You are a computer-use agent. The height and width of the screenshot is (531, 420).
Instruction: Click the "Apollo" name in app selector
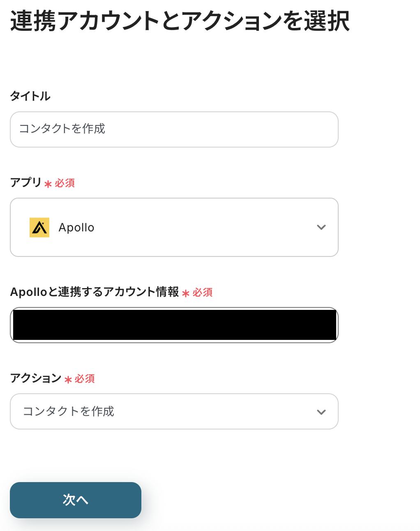coord(76,228)
